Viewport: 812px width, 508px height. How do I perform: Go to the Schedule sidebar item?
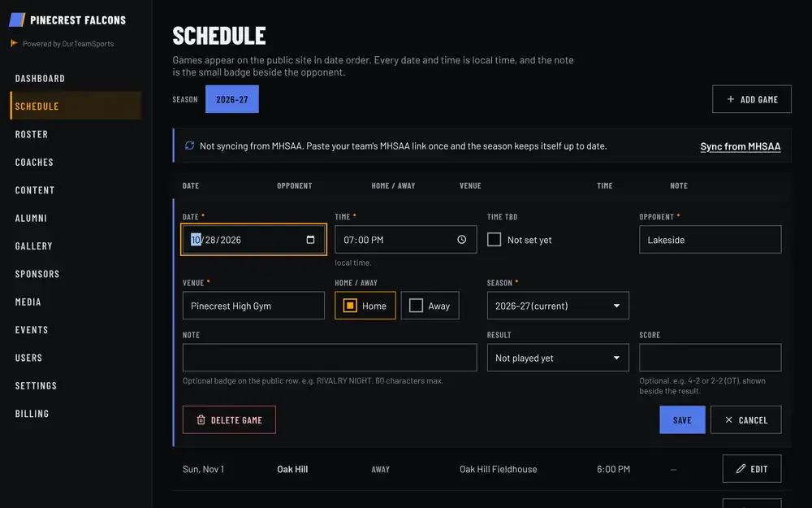click(76, 106)
